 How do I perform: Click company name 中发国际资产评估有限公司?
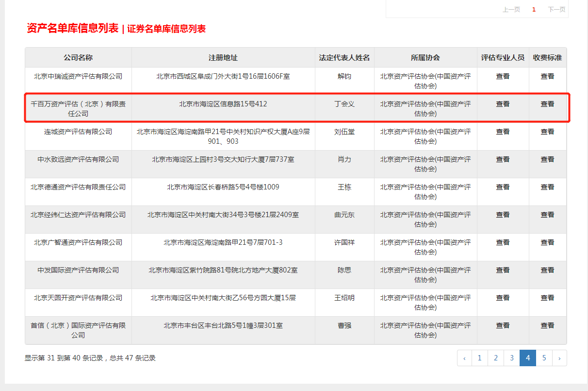[x=78, y=270]
